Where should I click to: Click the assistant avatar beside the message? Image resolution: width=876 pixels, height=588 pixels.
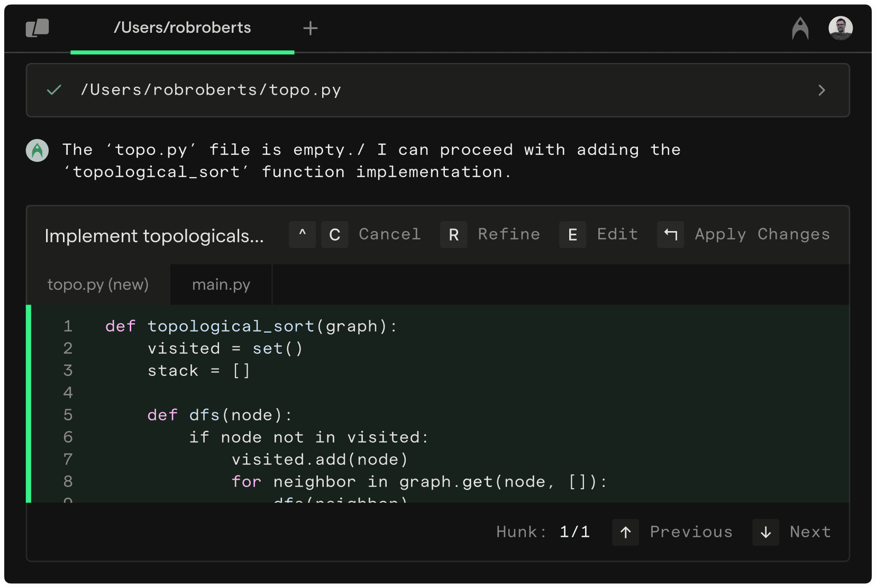tap(38, 151)
